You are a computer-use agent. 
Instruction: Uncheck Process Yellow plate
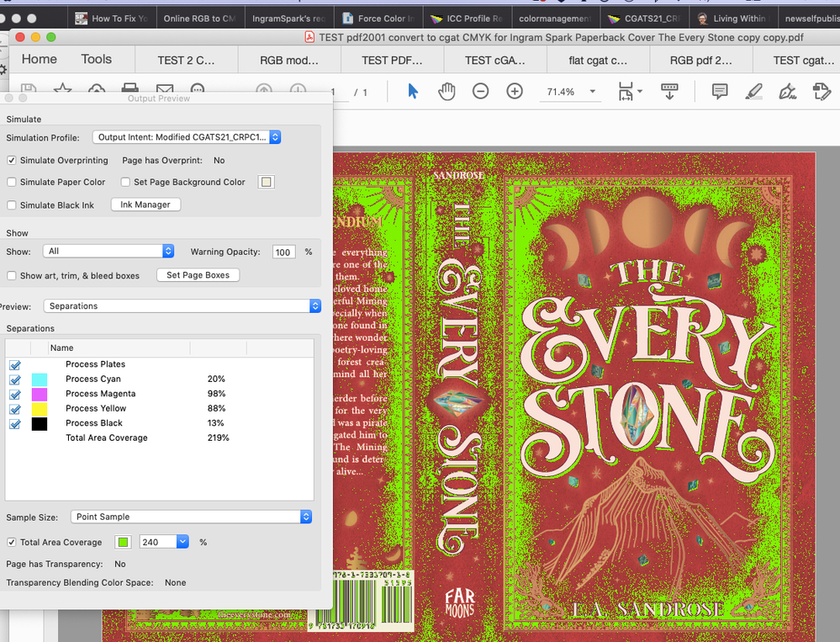pyautogui.click(x=15, y=409)
